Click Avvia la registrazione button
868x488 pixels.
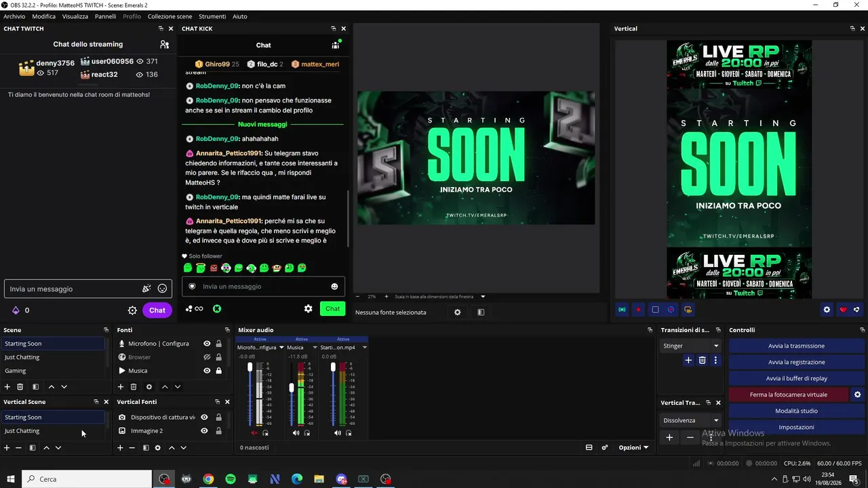click(796, 362)
